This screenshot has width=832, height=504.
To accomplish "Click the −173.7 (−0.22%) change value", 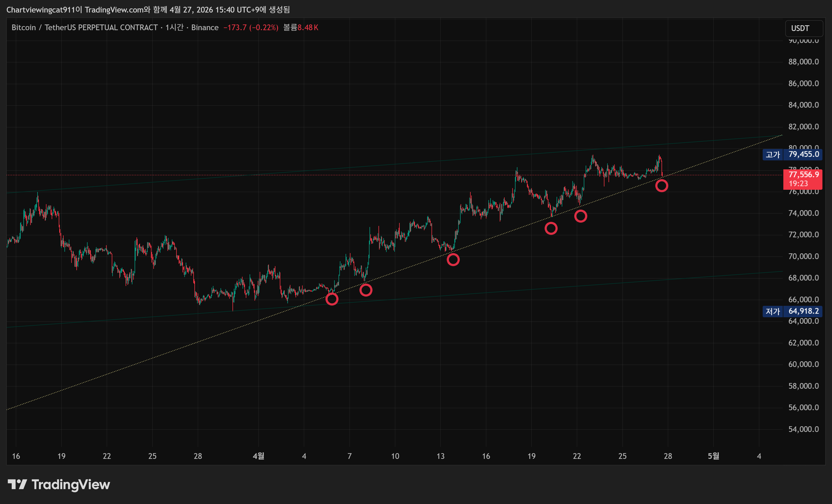I will pyautogui.click(x=250, y=28).
